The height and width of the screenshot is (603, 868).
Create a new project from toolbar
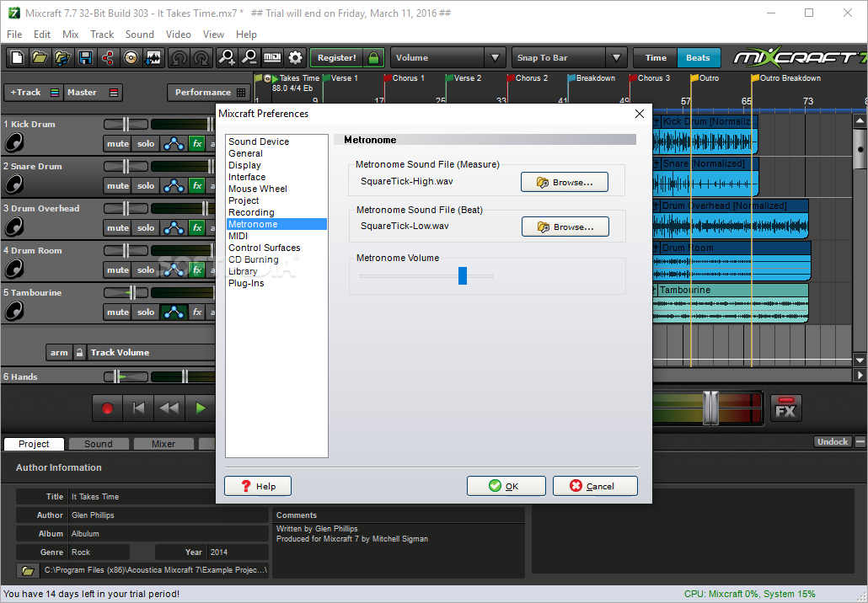click(x=17, y=57)
